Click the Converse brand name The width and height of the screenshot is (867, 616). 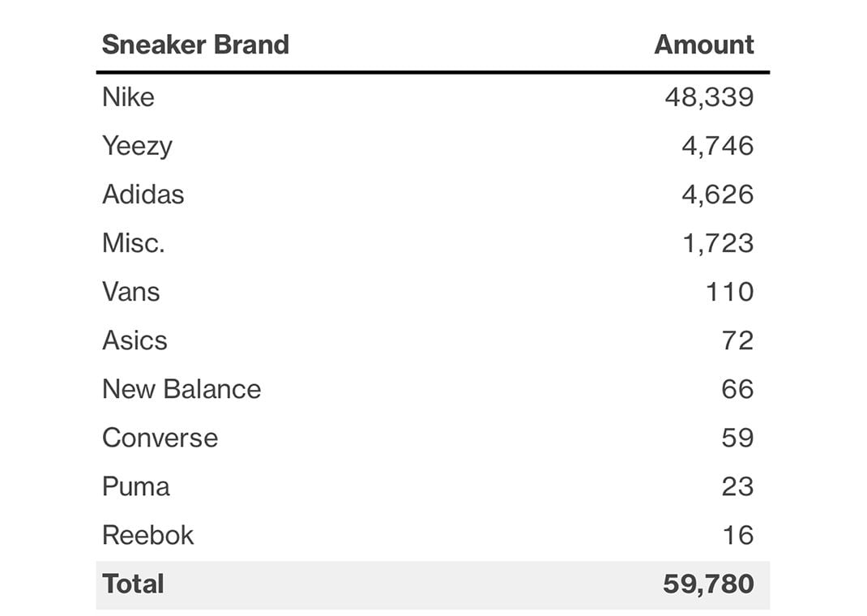pyautogui.click(x=160, y=438)
